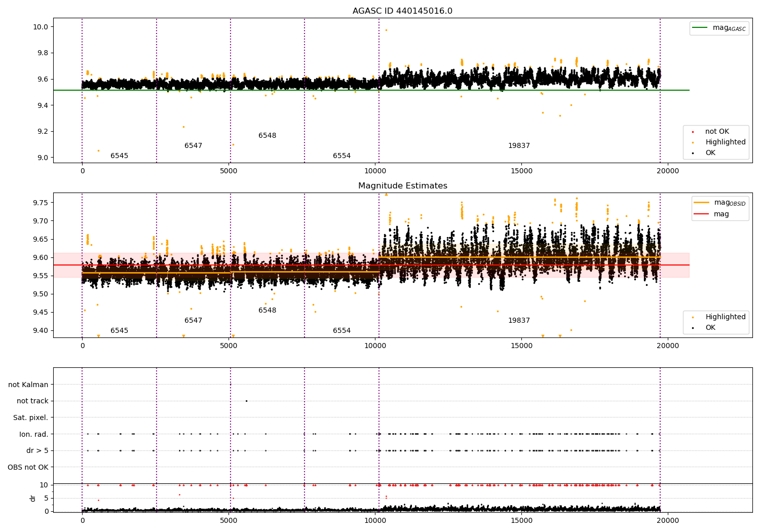Click the black OK marker in top legend
Screen dimensions: 760x532
[693, 153]
